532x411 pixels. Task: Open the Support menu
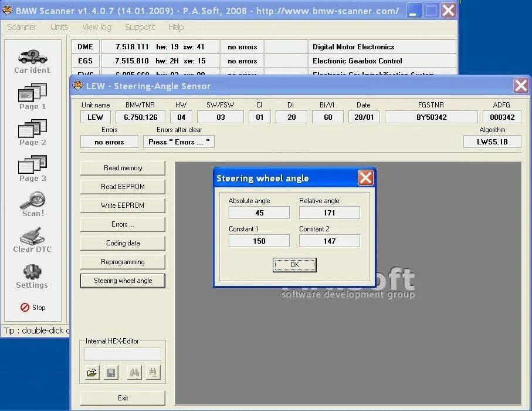(140, 27)
